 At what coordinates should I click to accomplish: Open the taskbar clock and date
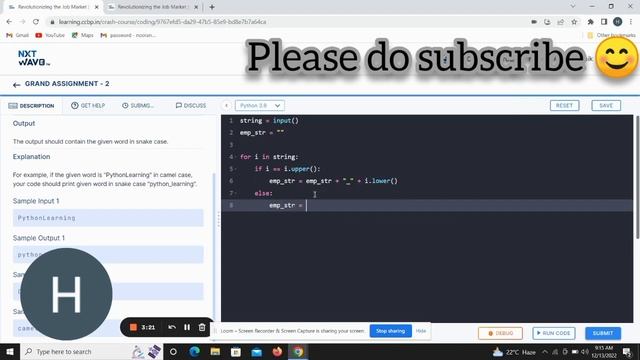click(604, 351)
